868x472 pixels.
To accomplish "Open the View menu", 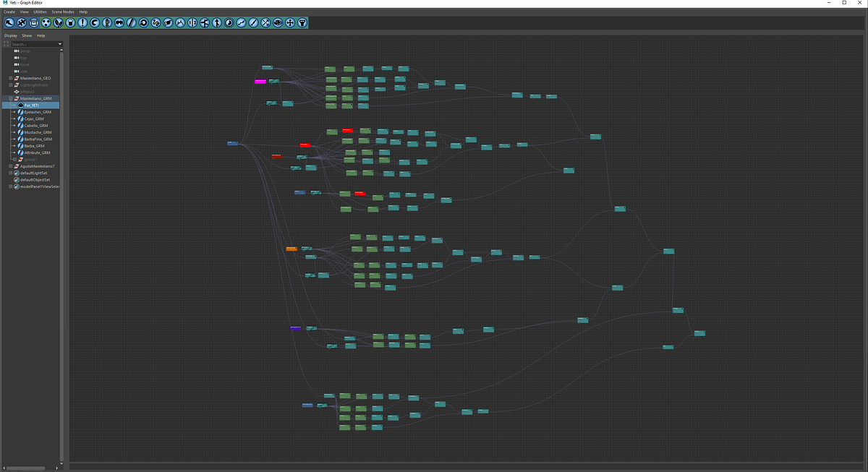I will (25, 12).
